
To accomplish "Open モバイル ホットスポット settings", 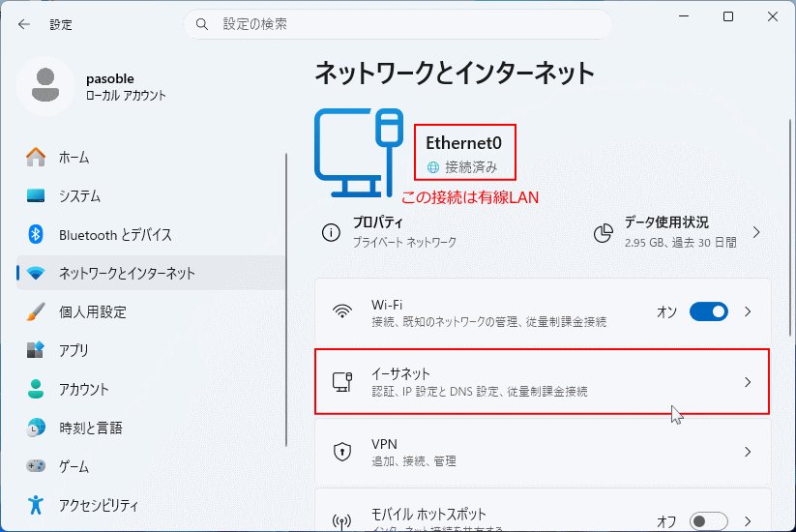I will 543,510.
